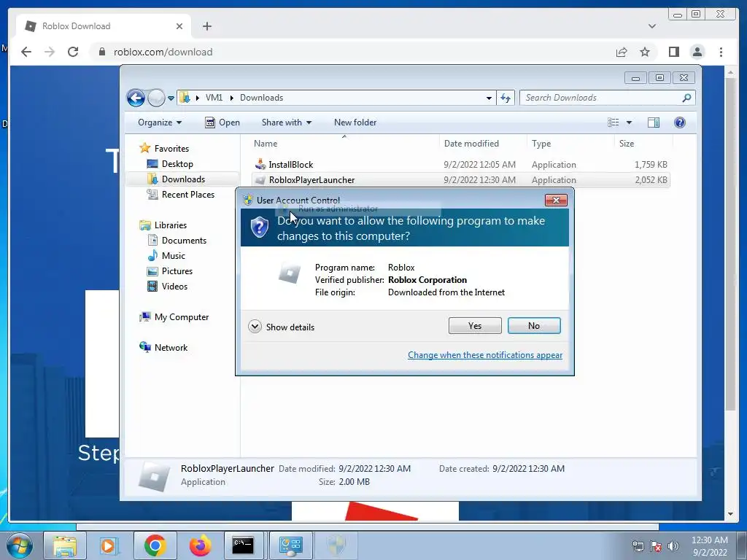Refresh the Downloads folder view
This screenshot has width=747, height=560.
coord(506,98)
